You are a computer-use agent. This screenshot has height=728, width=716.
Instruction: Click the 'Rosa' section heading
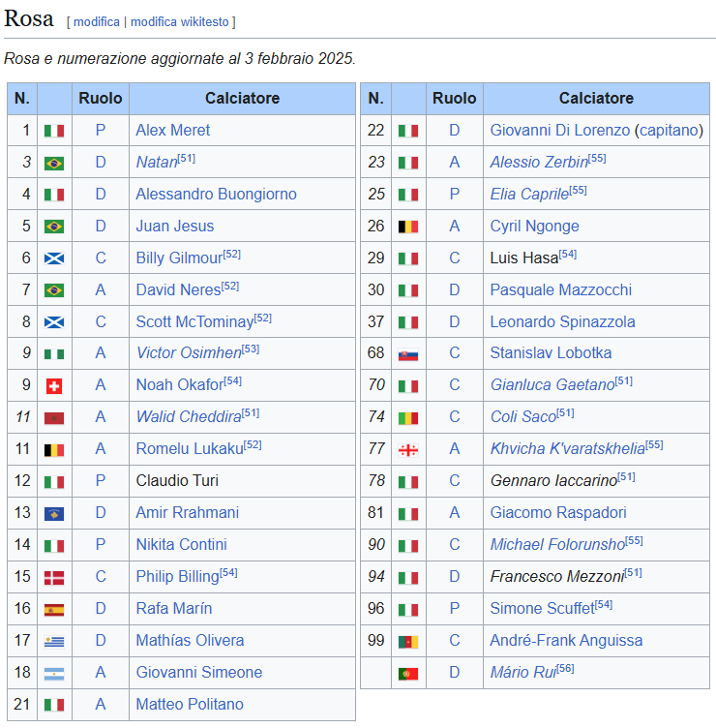pyautogui.click(x=29, y=18)
